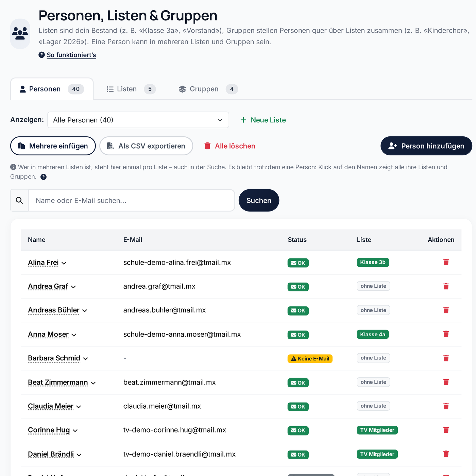
Task: Focus the name or e-mail search field
Action: coord(132,201)
